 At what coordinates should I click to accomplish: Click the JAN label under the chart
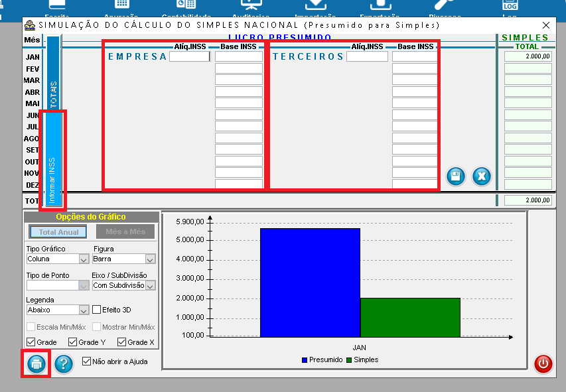point(359,348)
